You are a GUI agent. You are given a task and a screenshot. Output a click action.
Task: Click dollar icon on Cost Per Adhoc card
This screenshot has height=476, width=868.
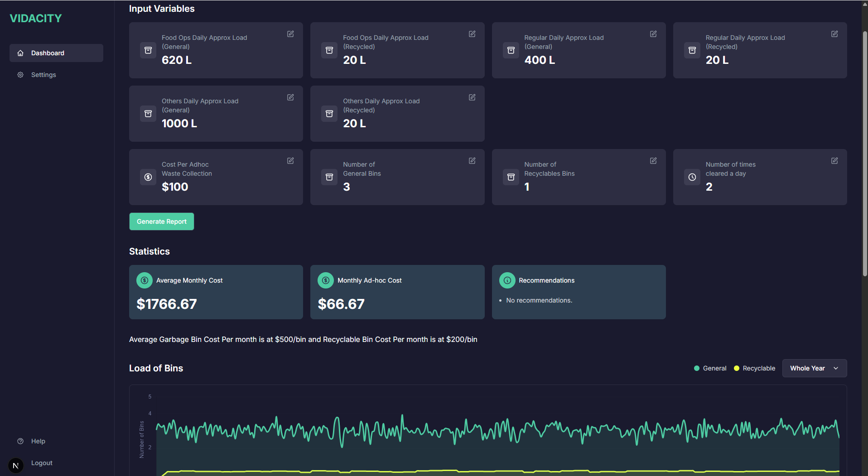coord(148,177)
